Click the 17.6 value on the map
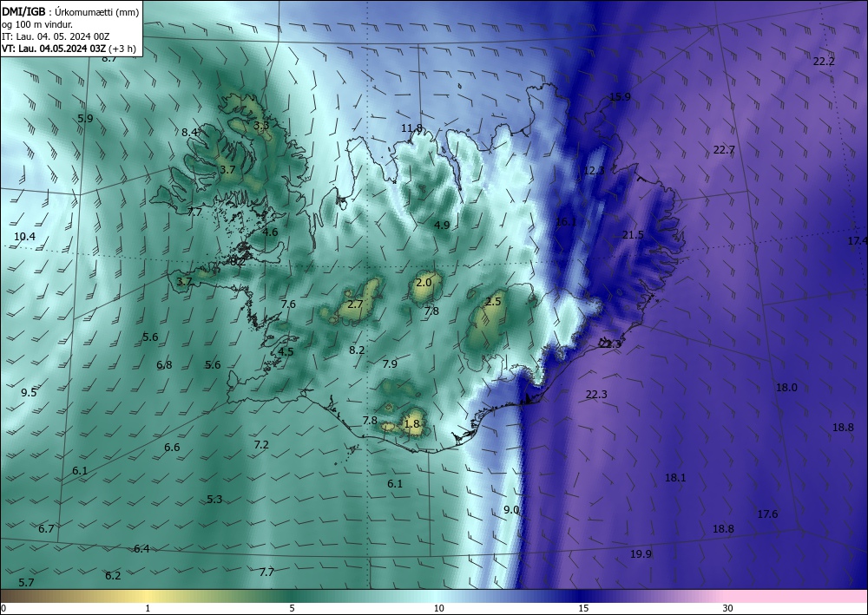Viewport: 868px width, 615px height. tap(767, 514)
